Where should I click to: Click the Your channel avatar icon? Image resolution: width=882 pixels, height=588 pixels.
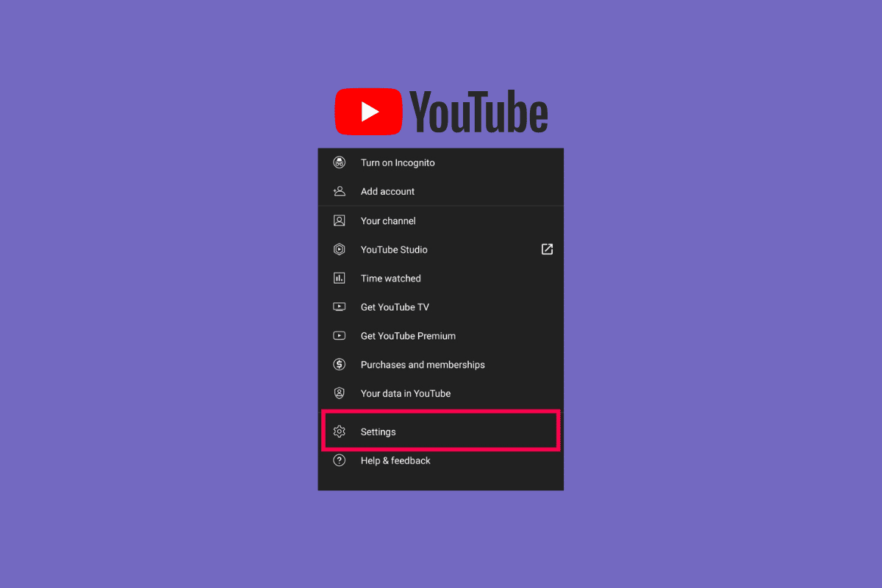[339, 220]
